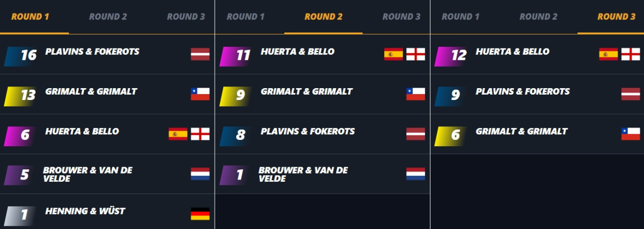Select the highlighted orange ROUND 1 tab
Image resolution: width=644 pixels, height=229 pixels.
[x=30, y=17]
